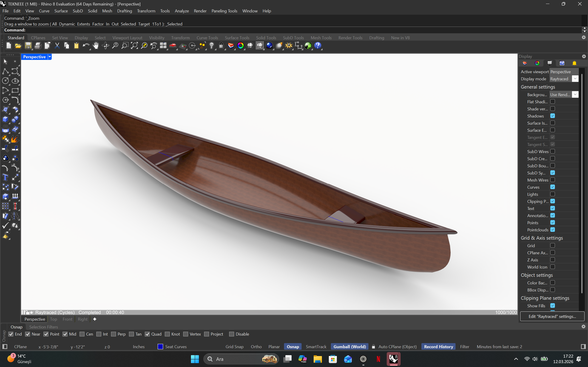The height and width of the screenshot is (367, 588).
Task: Open the Display mode Raytraced dropdown
Action: click(x=575, y=79)
